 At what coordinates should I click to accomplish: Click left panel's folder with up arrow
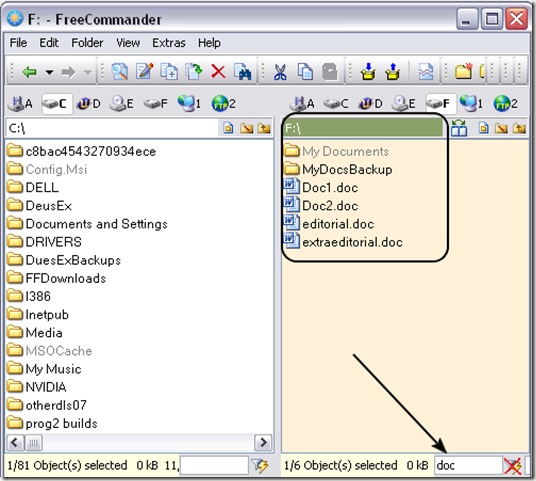click(x=264, y=128)
